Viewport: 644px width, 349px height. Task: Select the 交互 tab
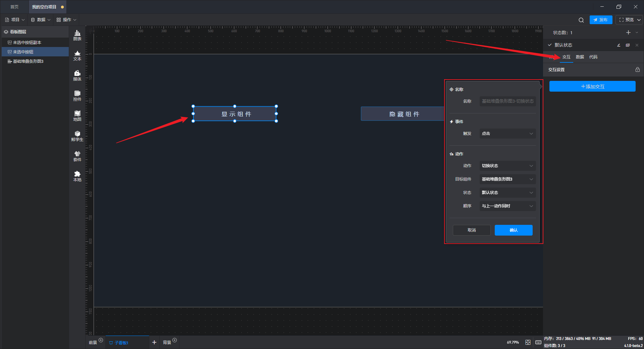point(566,57)
